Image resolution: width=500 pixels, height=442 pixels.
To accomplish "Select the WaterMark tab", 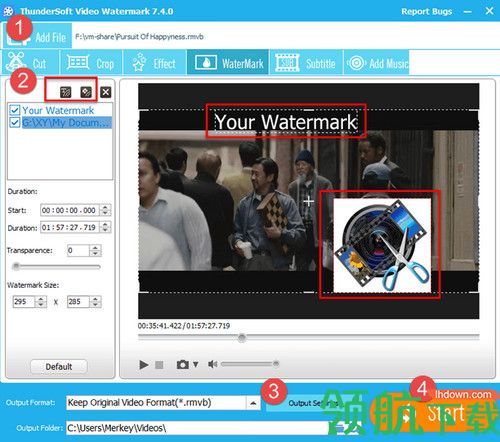I will pos(228,62).
